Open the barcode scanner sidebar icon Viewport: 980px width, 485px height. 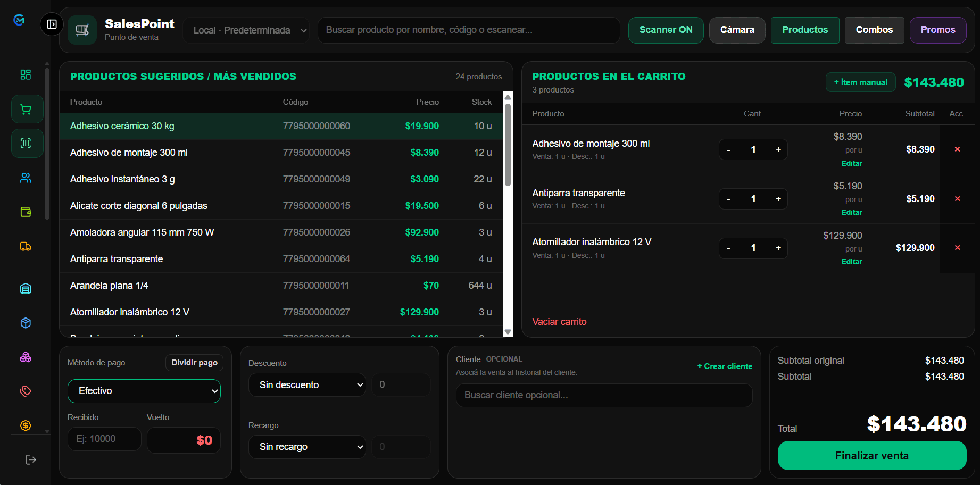27,143
